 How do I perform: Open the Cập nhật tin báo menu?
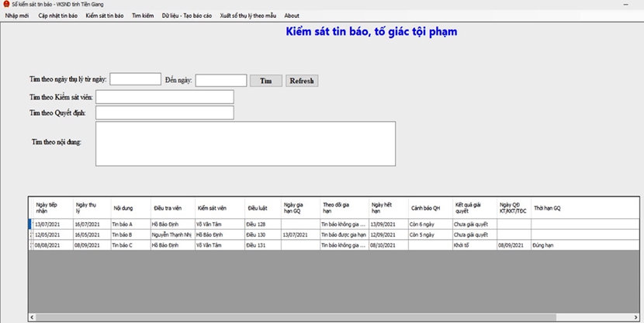point(58,16)
